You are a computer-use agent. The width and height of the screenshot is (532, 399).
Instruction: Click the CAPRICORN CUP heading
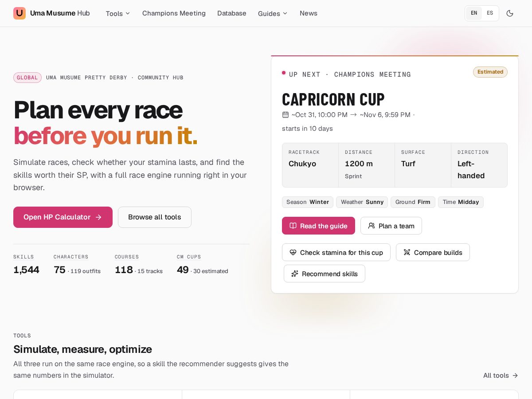click(x=333, y=99)
